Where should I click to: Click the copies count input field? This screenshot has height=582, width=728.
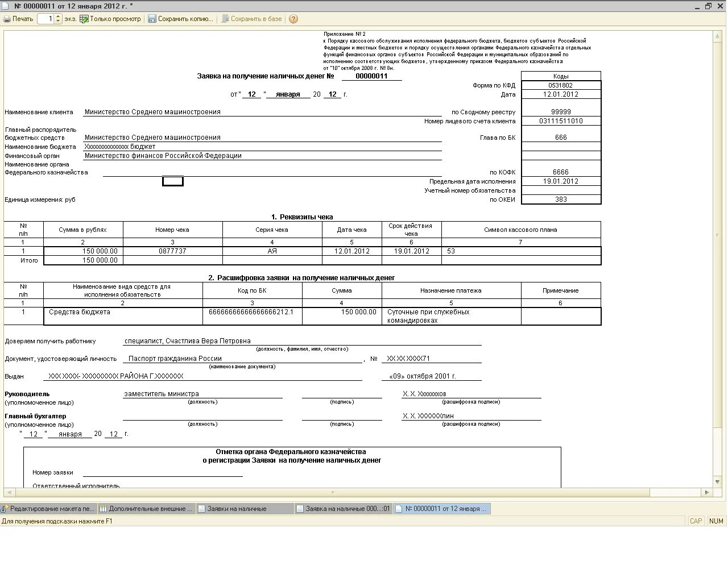pos(45,19)
